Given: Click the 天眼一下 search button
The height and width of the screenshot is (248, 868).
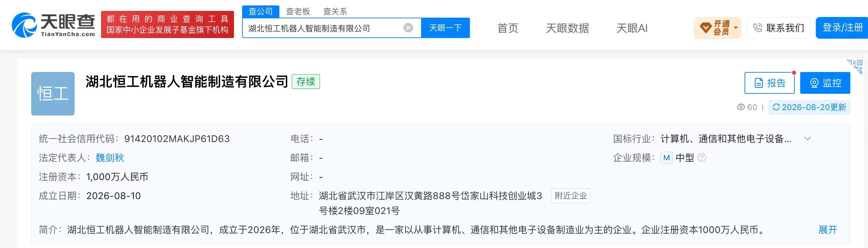Looking at the screenshot, I should point(446,28).
